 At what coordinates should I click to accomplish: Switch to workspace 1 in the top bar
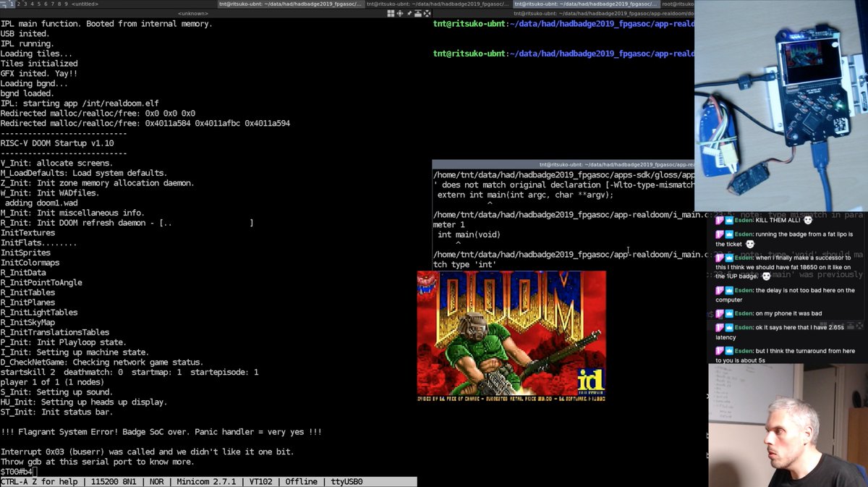click(12, 4)
